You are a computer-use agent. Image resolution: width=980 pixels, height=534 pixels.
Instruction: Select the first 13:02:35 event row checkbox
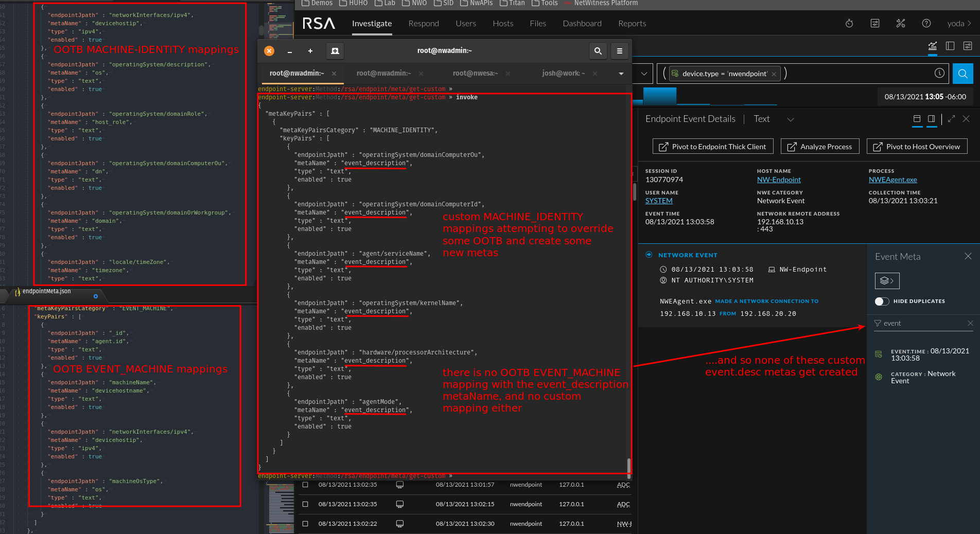click(305, 485)
